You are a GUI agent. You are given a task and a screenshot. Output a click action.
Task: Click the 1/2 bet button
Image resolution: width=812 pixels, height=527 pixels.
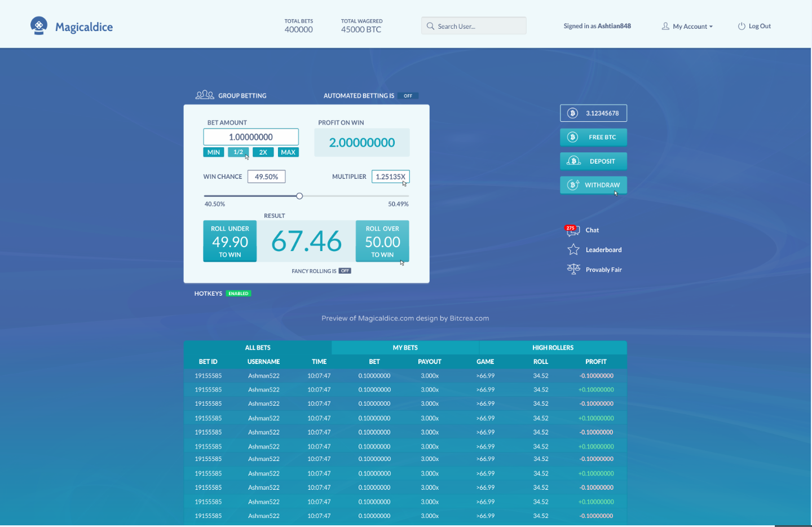coord(239,152)
